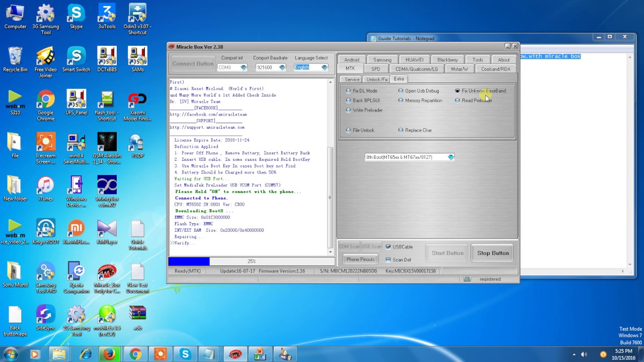
Task: Click the COM Scan button
Action: 349,247
